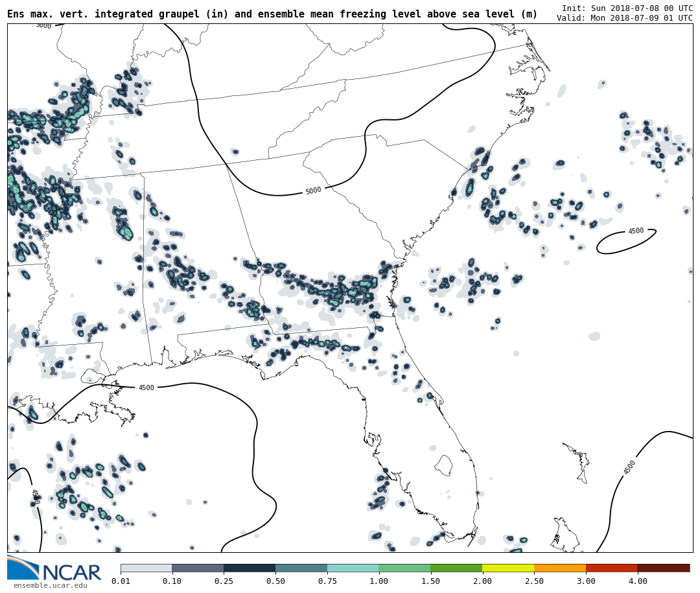Click the 5000 contour label over Georgia
Screen dimensions: 700x593
tap(313, 191)
